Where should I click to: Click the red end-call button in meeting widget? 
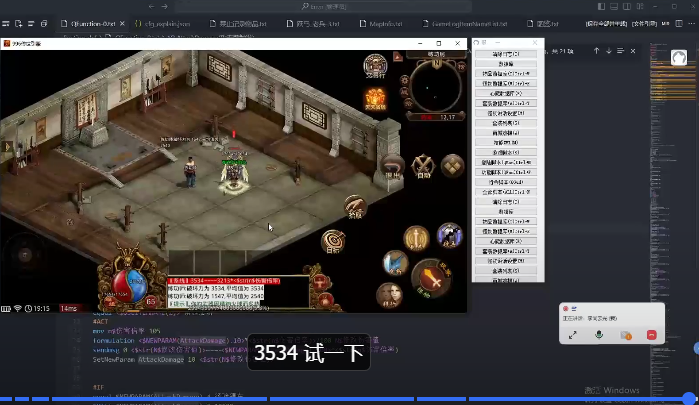pos(651,335)
